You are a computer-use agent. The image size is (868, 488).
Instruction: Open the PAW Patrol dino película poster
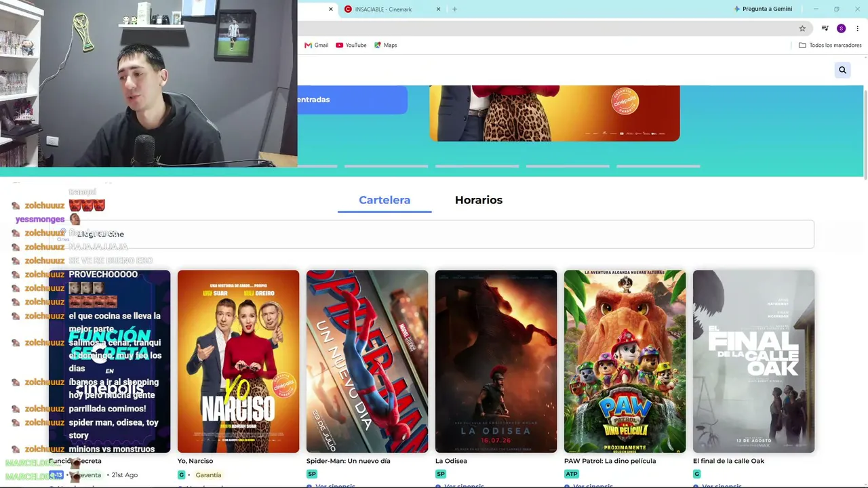click(625, 361)
